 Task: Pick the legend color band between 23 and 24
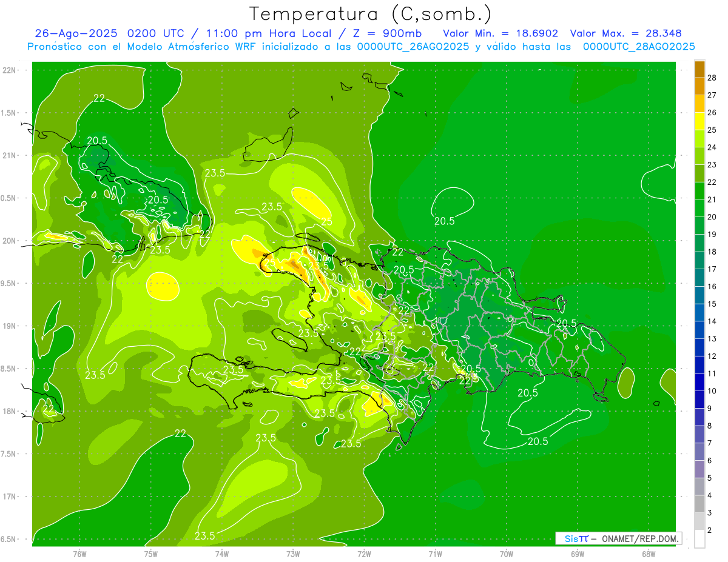tap(699, 156)
